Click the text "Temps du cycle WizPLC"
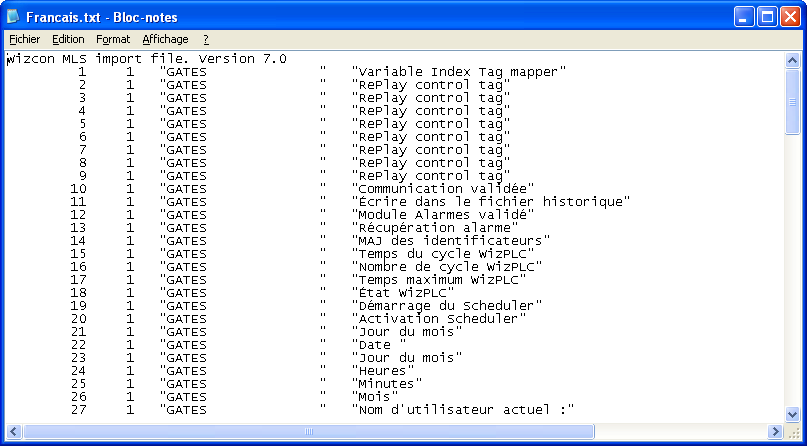807x446 pixels. [443, 254]
